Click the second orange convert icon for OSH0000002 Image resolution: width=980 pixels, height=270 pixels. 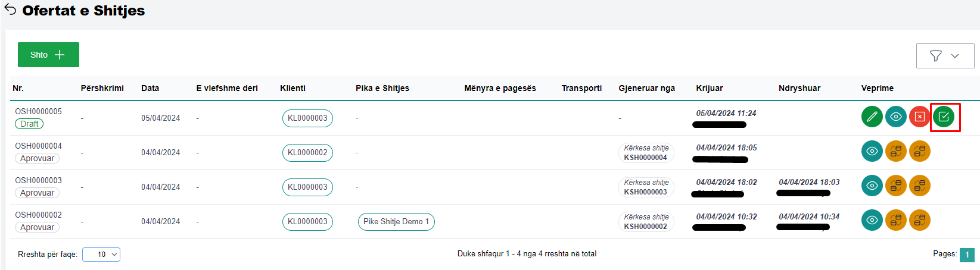pyautogui.click(x=919, y=220)
